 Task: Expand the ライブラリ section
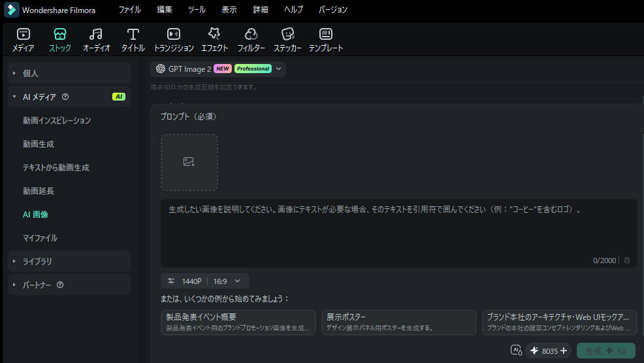14,261
